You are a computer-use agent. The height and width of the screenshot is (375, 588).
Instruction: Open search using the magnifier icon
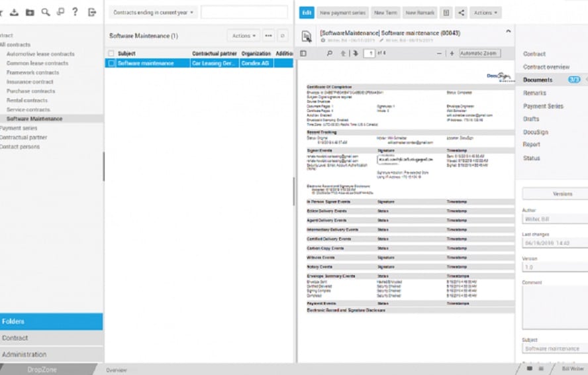[45, 12]
